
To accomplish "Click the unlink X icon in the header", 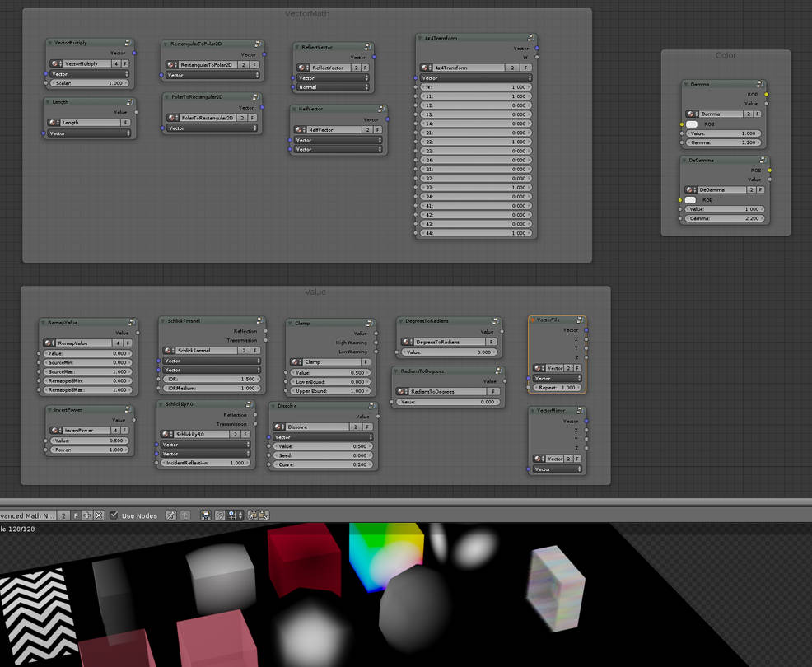I will pos(99,515).
